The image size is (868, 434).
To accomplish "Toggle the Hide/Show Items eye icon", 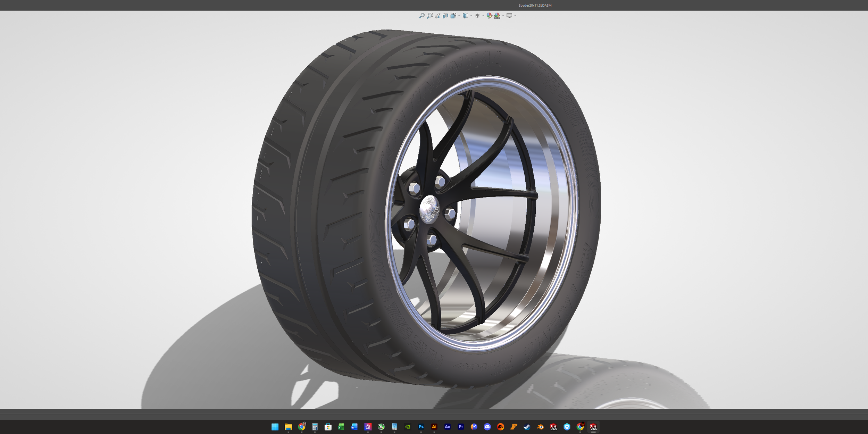I will click(477, 16).
